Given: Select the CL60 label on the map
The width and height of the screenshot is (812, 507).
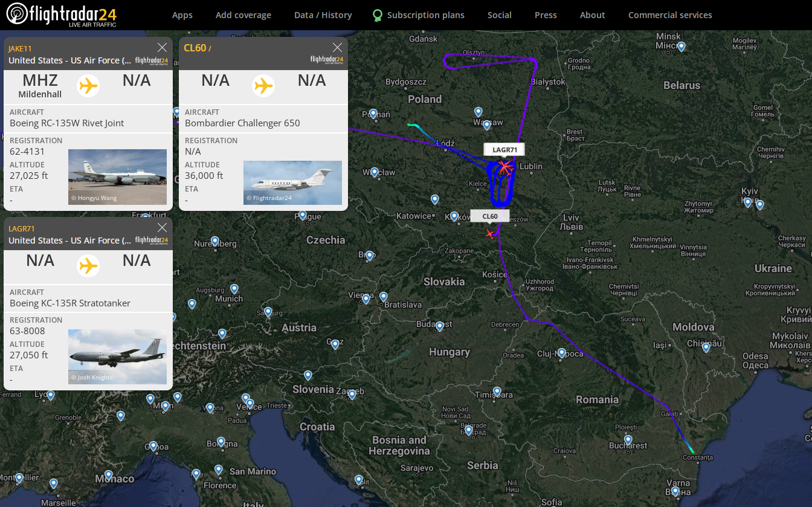Looking at the screenshot, I should coord(490,216).
